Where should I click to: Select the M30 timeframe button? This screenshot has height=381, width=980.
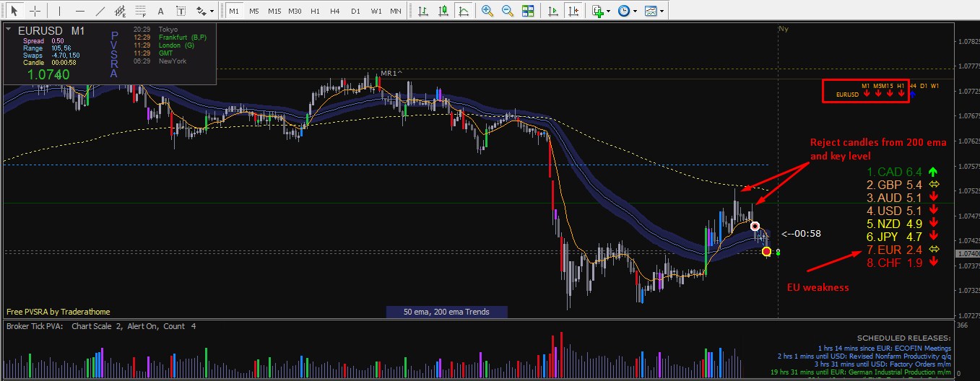295,11
